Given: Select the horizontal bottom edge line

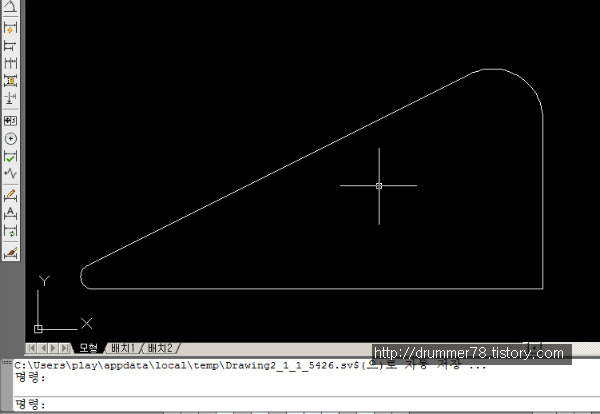Looking at the screenshot, I should click(316, 288).
